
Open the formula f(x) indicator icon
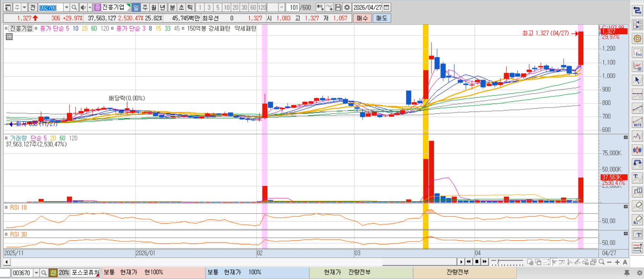click(637, 53)
